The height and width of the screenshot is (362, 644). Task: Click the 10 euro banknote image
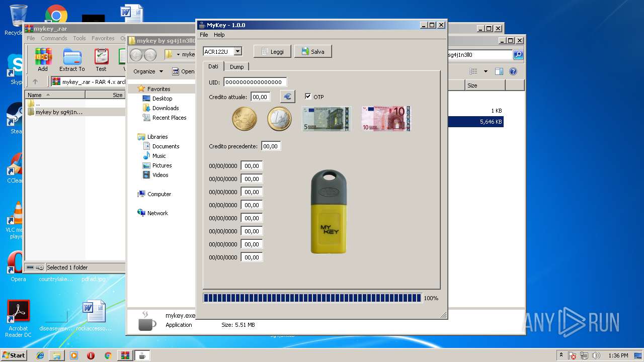(x=386, y=119)
